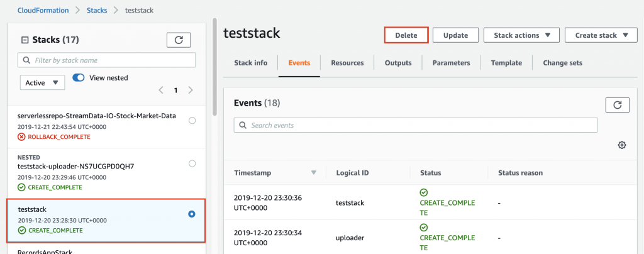
Task: Refresh the Stacks list
Action: 179,40
